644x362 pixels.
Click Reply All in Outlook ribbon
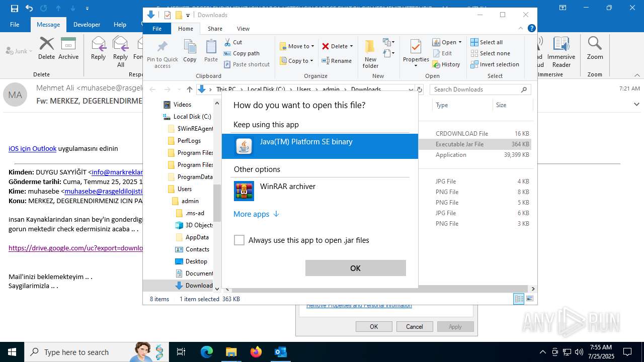click(120, 51)
